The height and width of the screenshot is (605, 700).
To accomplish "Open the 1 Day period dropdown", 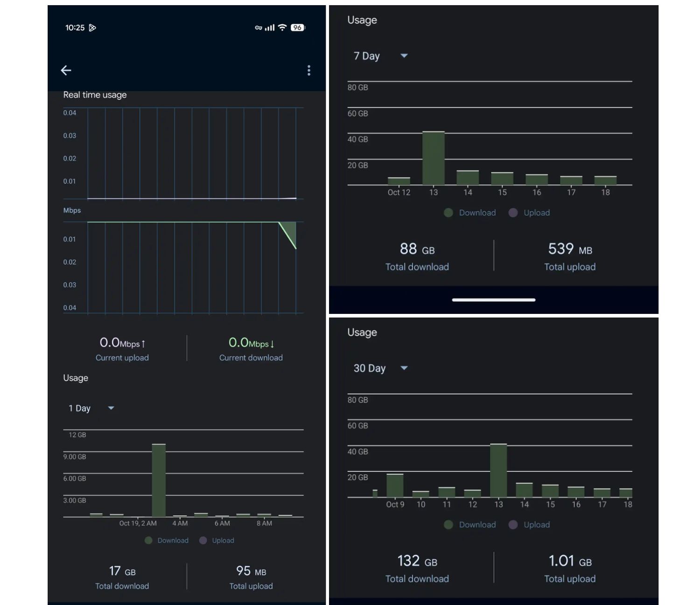I will pos(91,408).
